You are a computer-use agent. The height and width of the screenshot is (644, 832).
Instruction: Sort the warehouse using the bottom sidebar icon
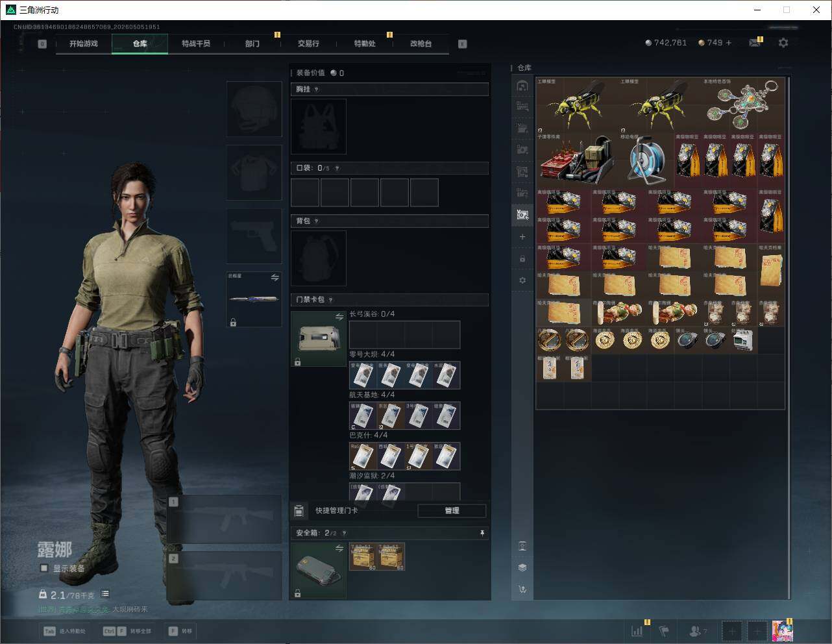(522, 589)
